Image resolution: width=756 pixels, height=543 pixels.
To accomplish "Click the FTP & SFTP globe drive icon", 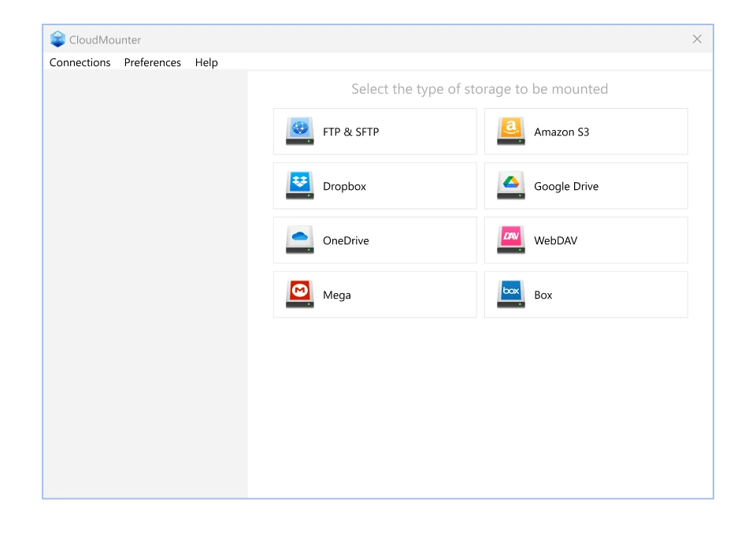I will (299, 132).
